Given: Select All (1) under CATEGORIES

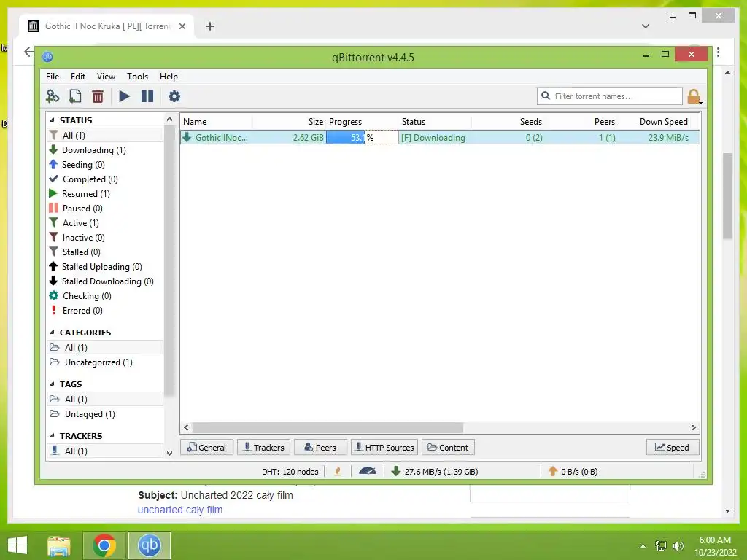Looking at the screenshot, I should coord(105,348).
